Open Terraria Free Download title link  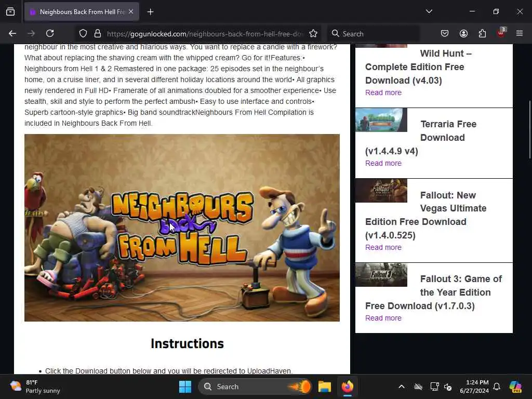click(x=421, y=137)
